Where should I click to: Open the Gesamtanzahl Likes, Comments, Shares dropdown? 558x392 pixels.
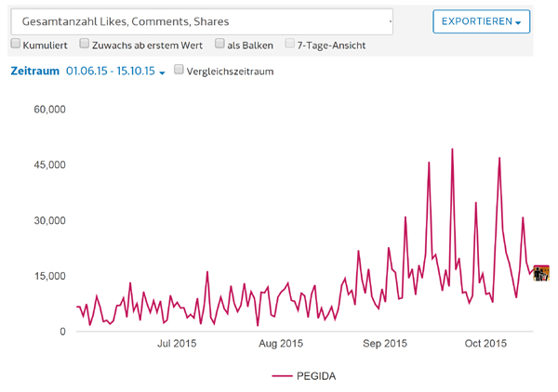(x=201, y=21)
